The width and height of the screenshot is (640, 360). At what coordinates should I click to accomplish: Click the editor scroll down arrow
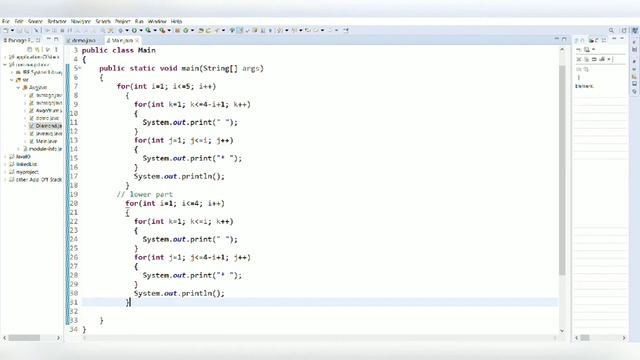pos(562,331)
